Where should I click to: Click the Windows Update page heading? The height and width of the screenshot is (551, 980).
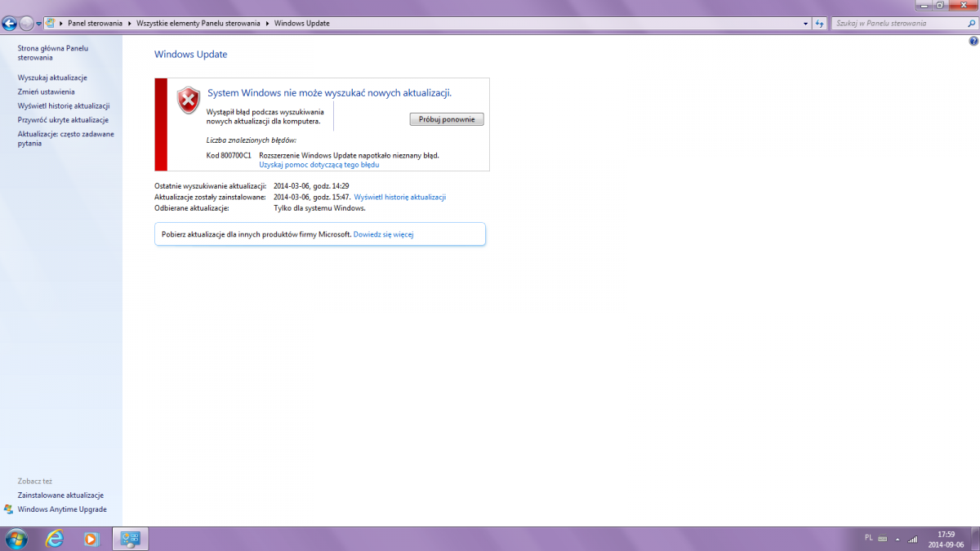(190, 55)
